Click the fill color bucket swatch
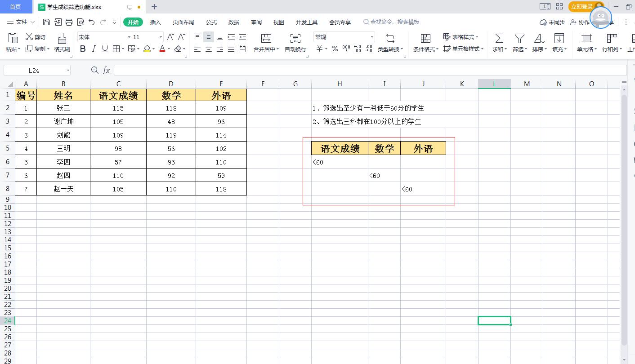Screen dimensions: 635x364 [x=147, y=49]
